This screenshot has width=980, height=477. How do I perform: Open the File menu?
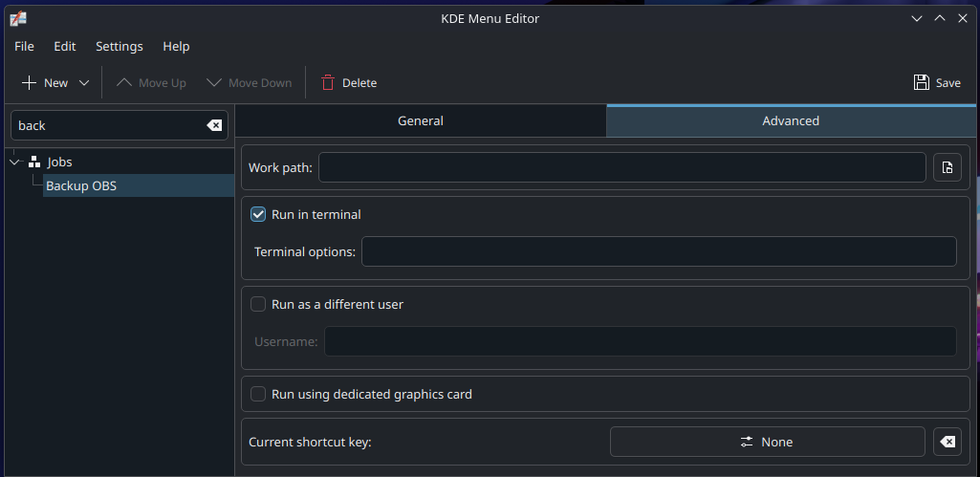(24, 46)
